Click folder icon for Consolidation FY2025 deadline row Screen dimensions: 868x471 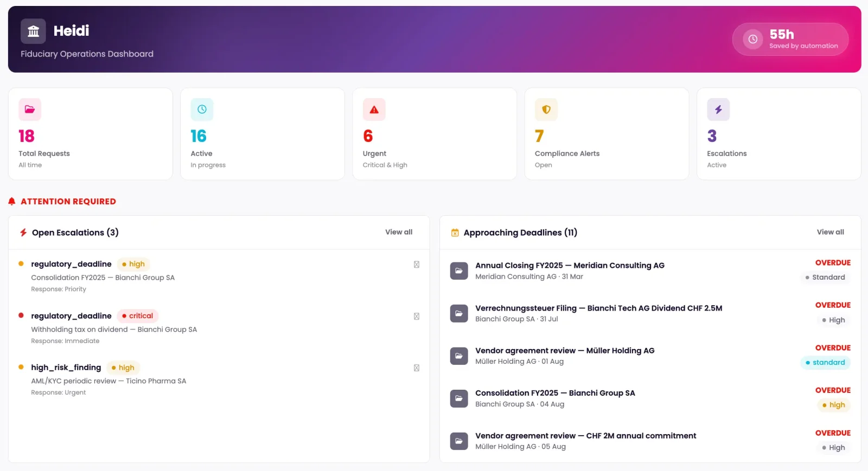point(459,398)
